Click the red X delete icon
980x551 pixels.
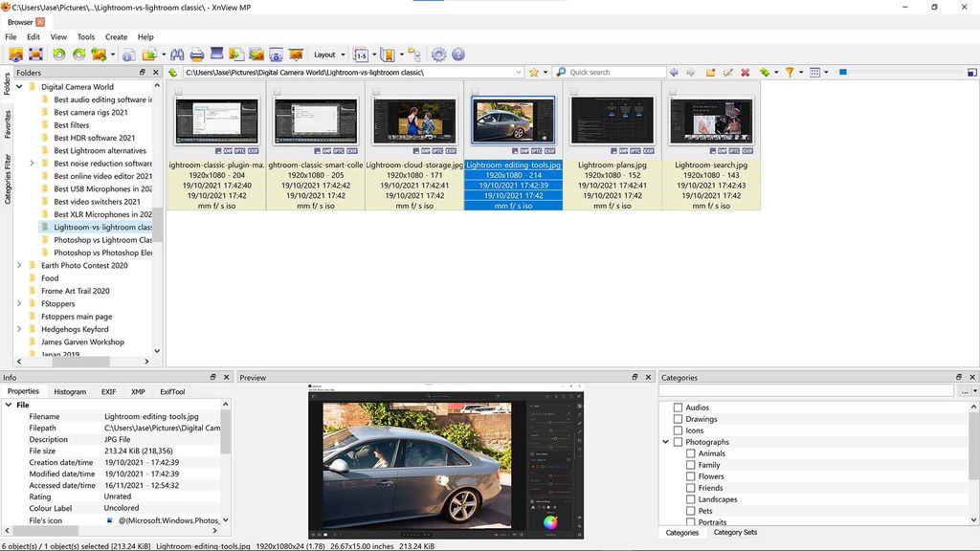(x=744, y=72)
